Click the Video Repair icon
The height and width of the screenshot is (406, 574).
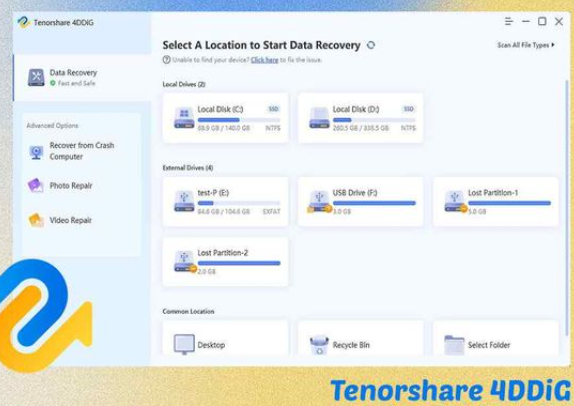tap(36, 220)
